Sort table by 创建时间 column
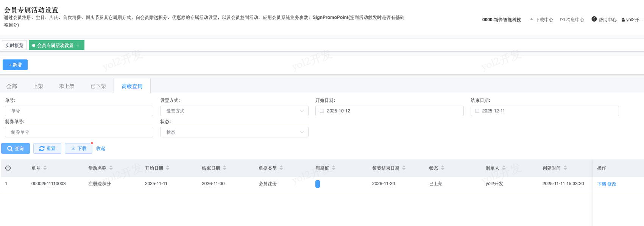Viewport: 644px width, 226px height. (565, 168)
